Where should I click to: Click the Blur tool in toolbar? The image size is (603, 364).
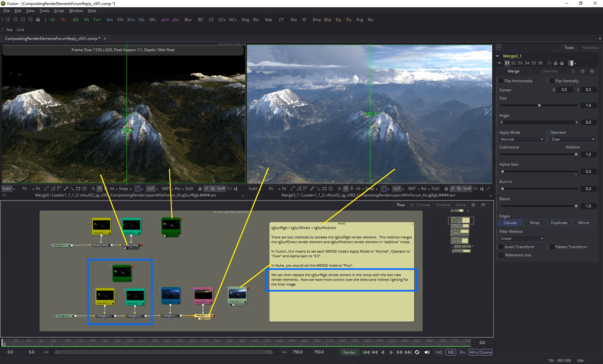tap(188, 19)
